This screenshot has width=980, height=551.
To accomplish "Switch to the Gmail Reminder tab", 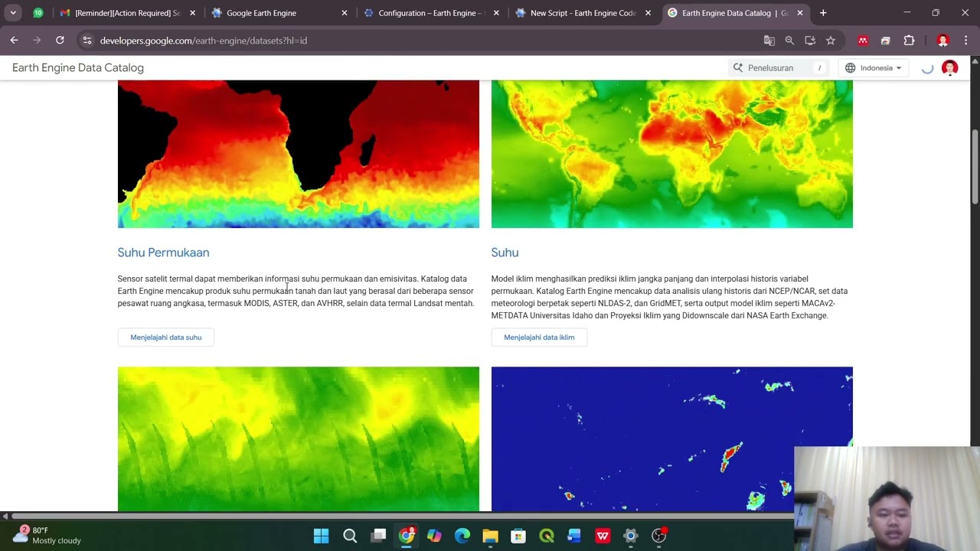I will coord(128,13).
